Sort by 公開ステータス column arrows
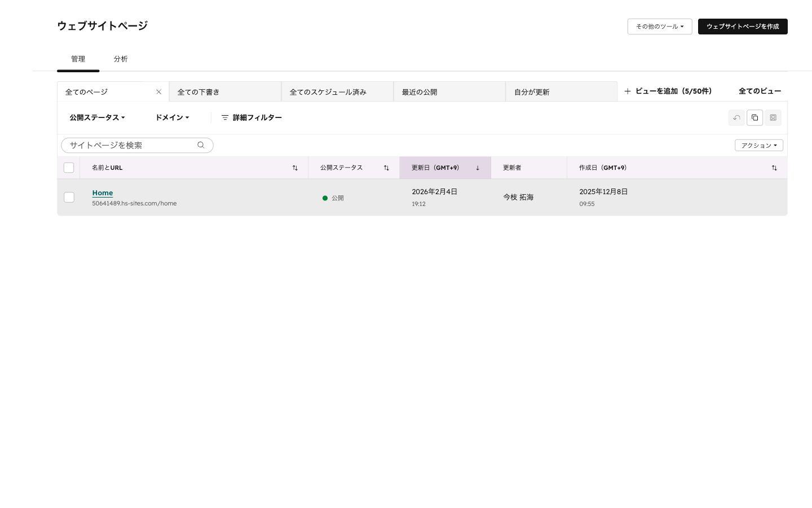The width and height of the screenshot is (812, 508). 386,168
